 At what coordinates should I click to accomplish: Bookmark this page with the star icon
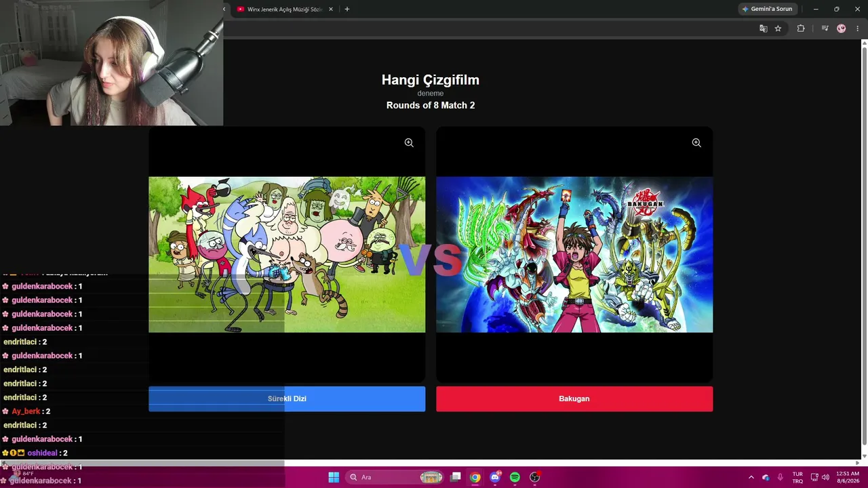point(778,28)
